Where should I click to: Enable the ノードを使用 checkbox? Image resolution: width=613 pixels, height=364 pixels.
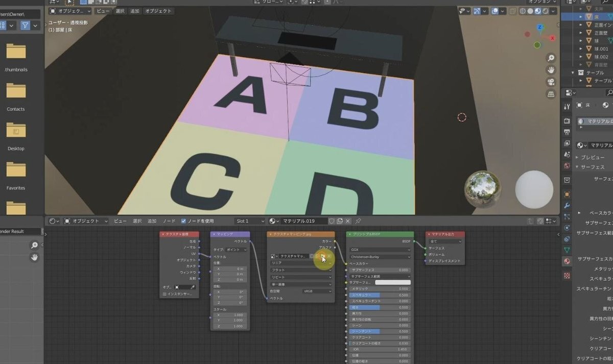tap(183, 221)
